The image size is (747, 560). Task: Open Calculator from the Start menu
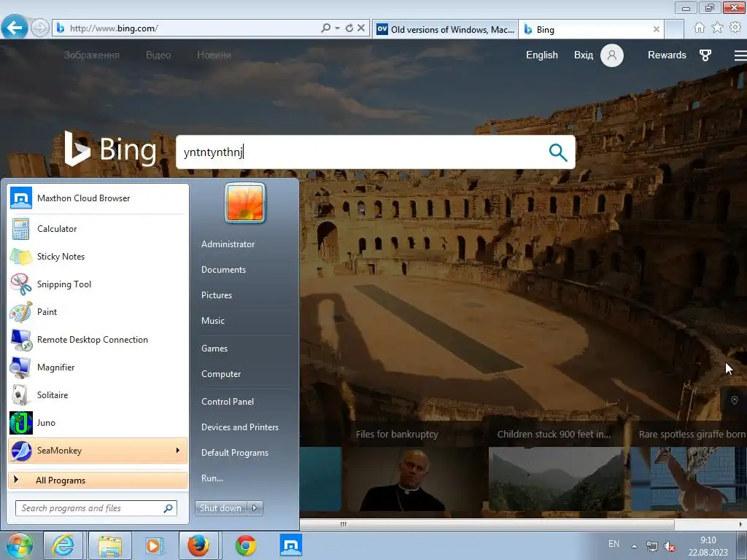pos(98,229)
